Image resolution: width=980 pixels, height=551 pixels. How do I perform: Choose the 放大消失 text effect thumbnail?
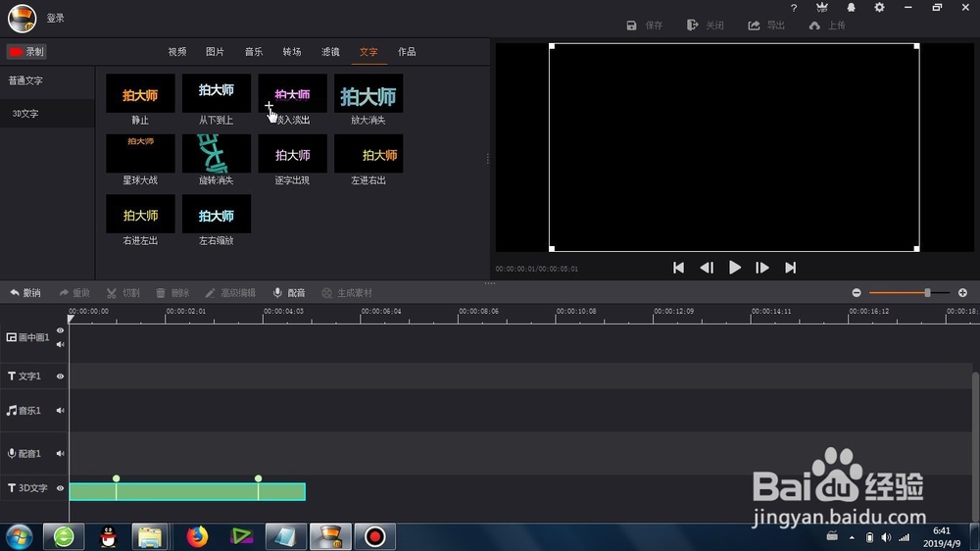coord(368,94)
